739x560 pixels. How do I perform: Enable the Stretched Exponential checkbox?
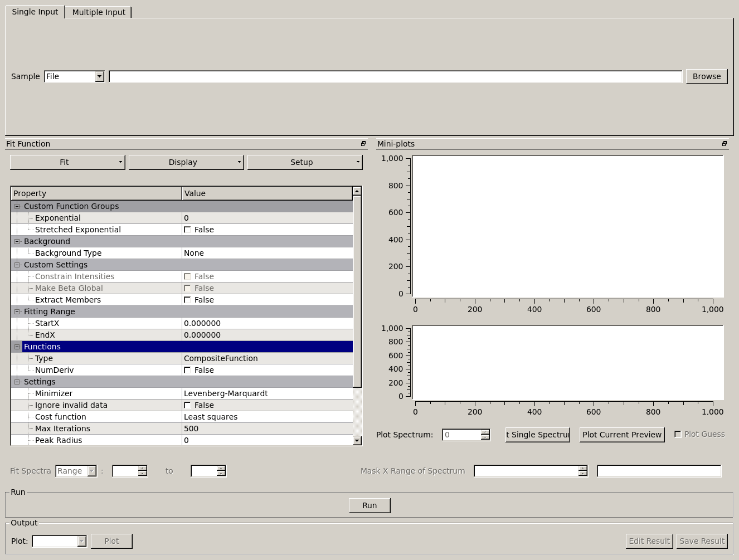coord(187,230)
